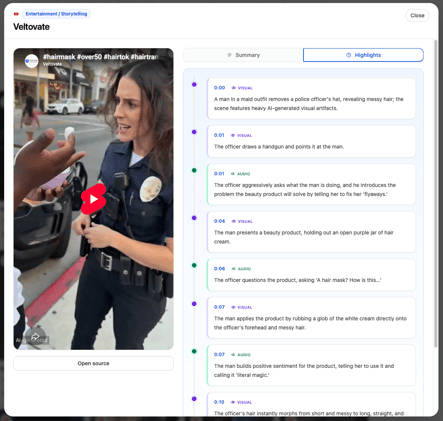The image size is (443, 421).
Task: Click the list icon in Summary tab
Action: point(229,55)
